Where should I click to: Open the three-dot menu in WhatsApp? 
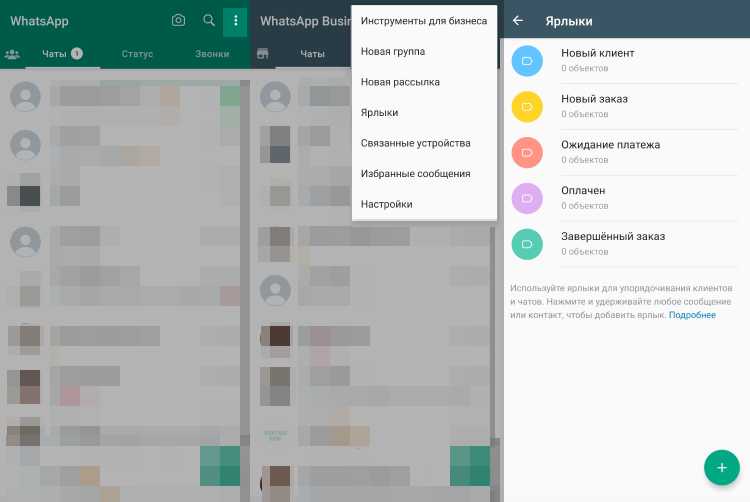[x=235, y=21]
